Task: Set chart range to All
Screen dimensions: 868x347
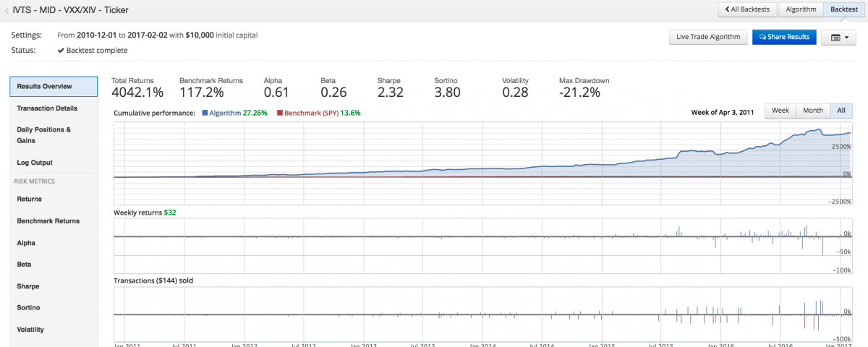Action: tap(841, 111)
